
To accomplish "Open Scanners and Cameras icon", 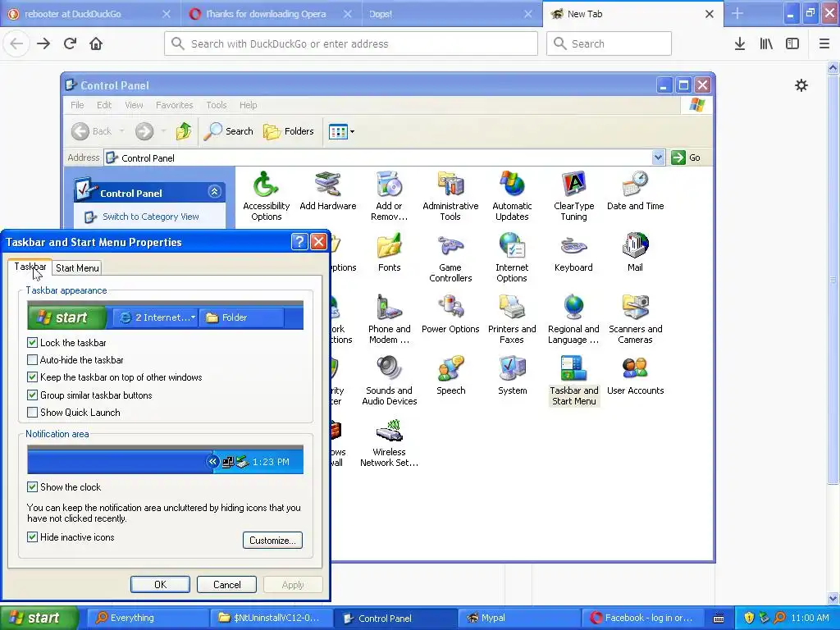I will coord(636,319).
